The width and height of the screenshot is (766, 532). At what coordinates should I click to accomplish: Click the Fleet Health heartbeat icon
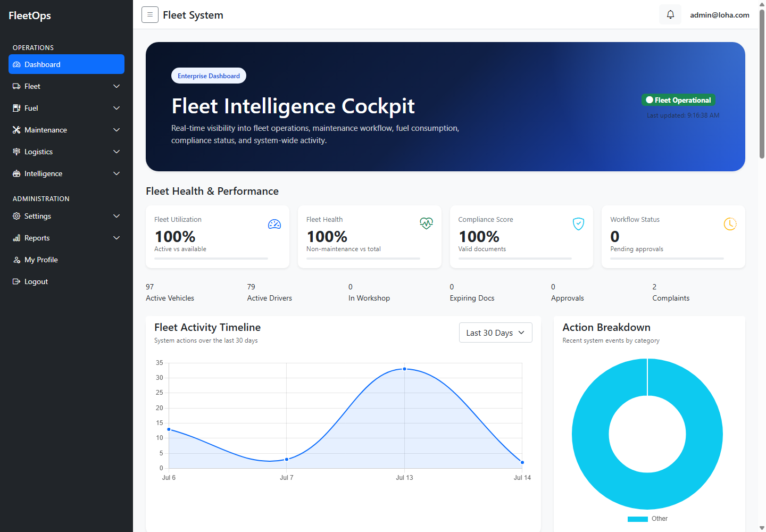tap(426, 223)
